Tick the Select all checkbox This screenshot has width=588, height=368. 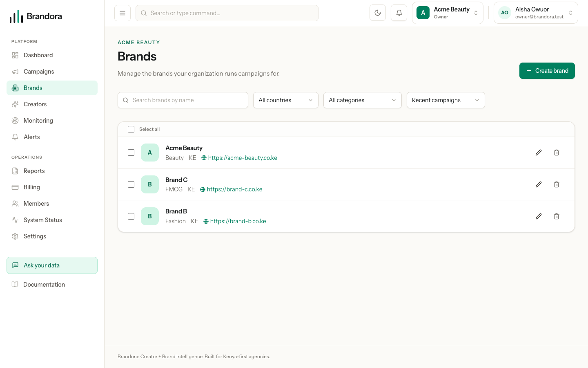131,129
